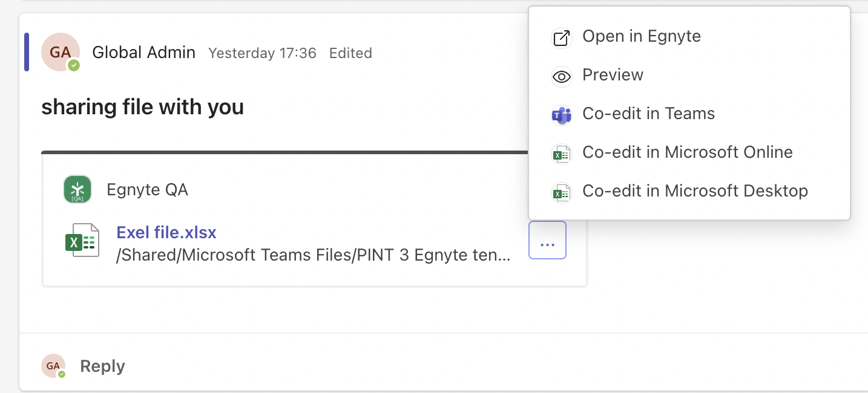Choose the Co-edit in Microsoft Online label
Image resolution: width=868 pixels, height=393 pixels.
click(x=687, y=152)
